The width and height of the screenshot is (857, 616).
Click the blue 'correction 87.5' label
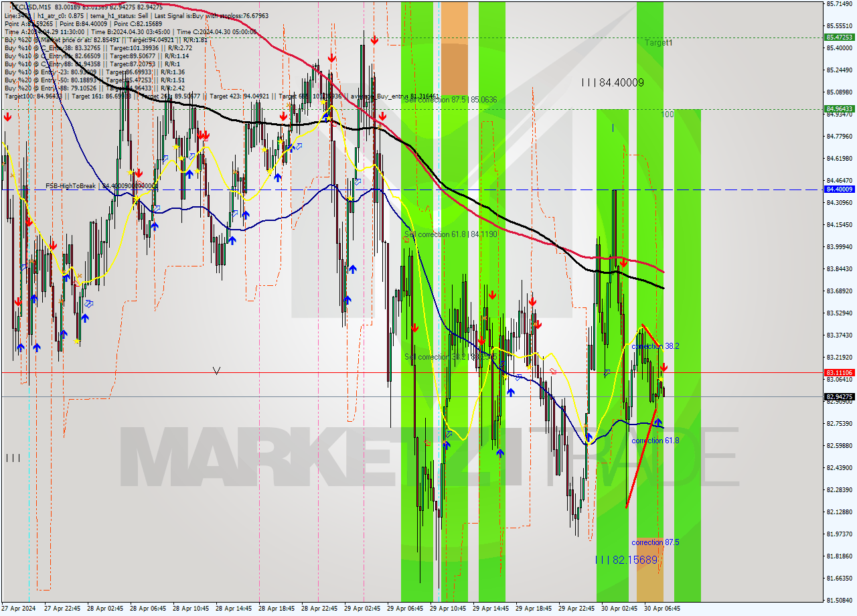click(x=655, y=542)
